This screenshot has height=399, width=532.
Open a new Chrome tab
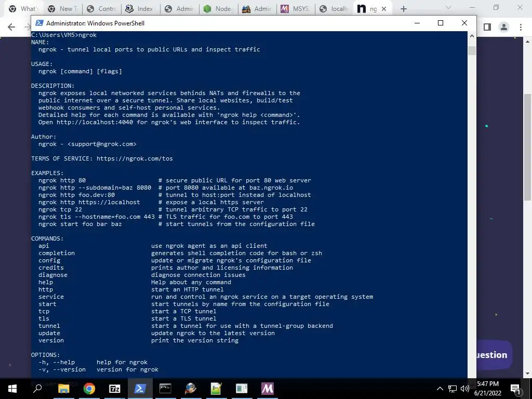(x=403, y=9)
